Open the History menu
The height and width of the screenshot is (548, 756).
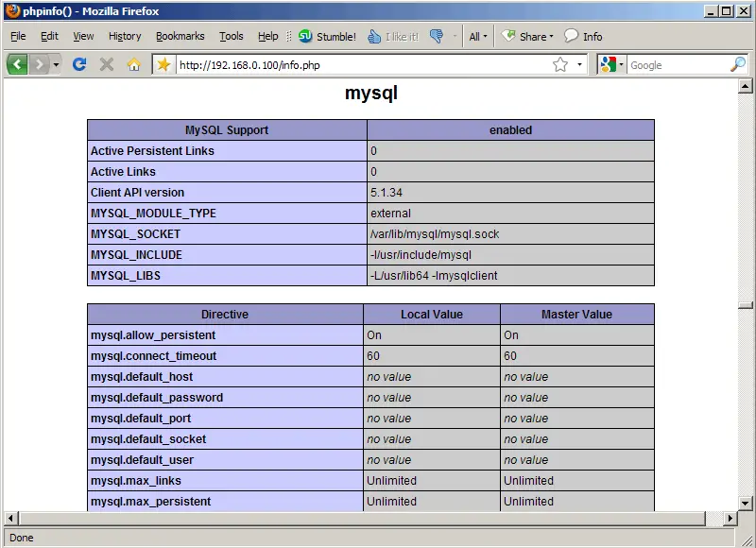point(124,36)
